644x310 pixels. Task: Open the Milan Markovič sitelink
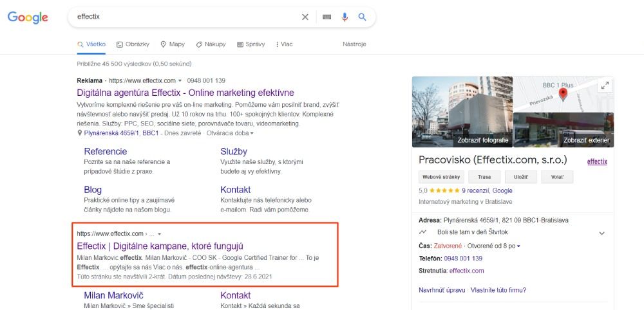(114, 295)
